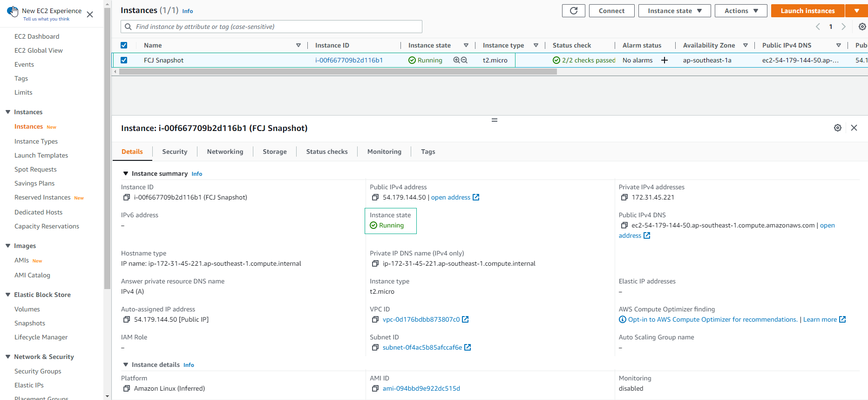
Task: Click the refresh instances icon button
Action: tap(573, 11)
